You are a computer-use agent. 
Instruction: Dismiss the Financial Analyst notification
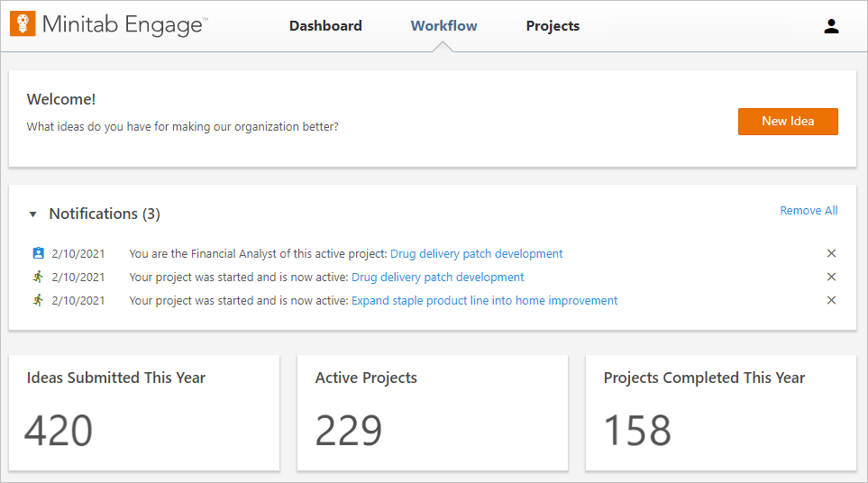pyautogui.click(x=831, y=253)
